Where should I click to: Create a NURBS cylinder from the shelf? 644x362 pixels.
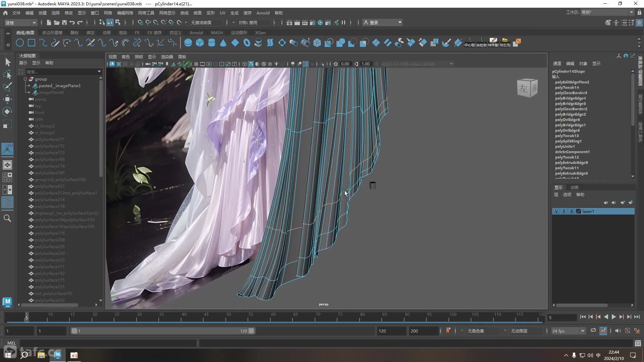(212, 43)
